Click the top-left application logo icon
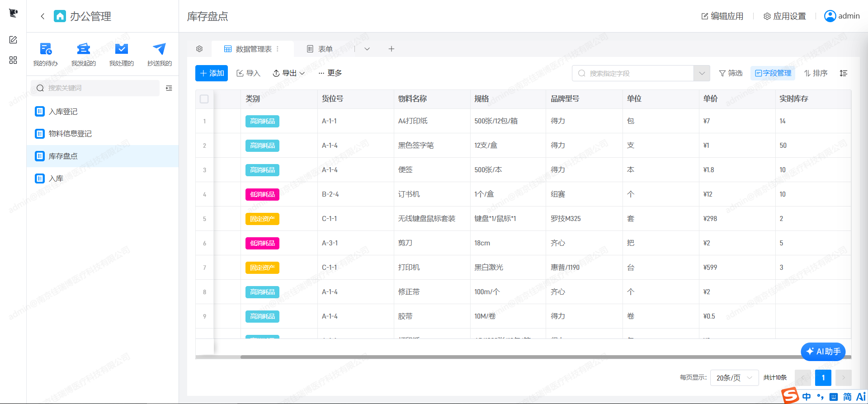The height and width of the screenshot is (404, 868). (13, 14)
